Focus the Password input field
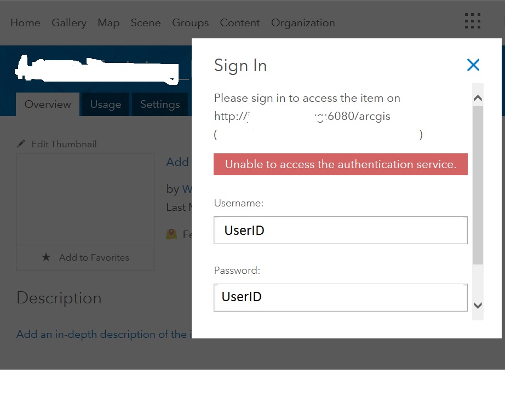505x420 pixels. pyautogui.click(x=340, y=297)
